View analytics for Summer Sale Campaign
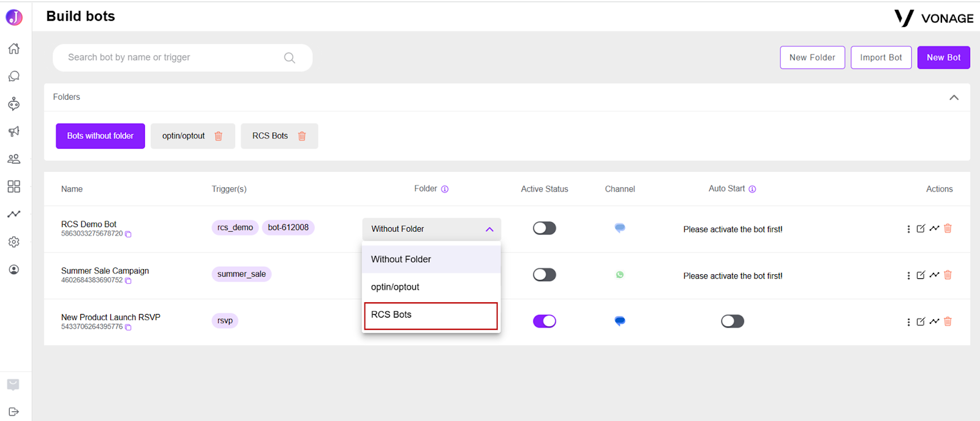 [934, 275]
